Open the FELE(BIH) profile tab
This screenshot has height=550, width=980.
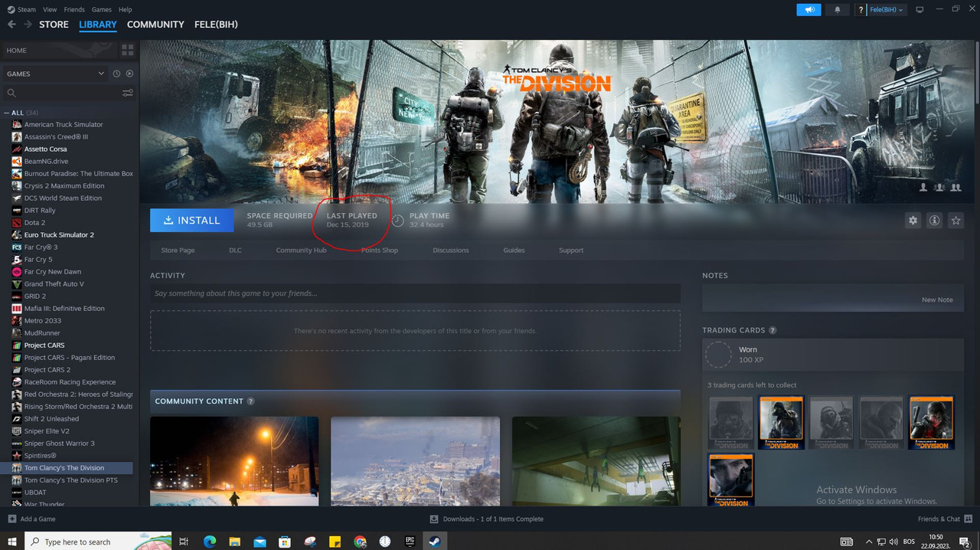coord(216,25)
